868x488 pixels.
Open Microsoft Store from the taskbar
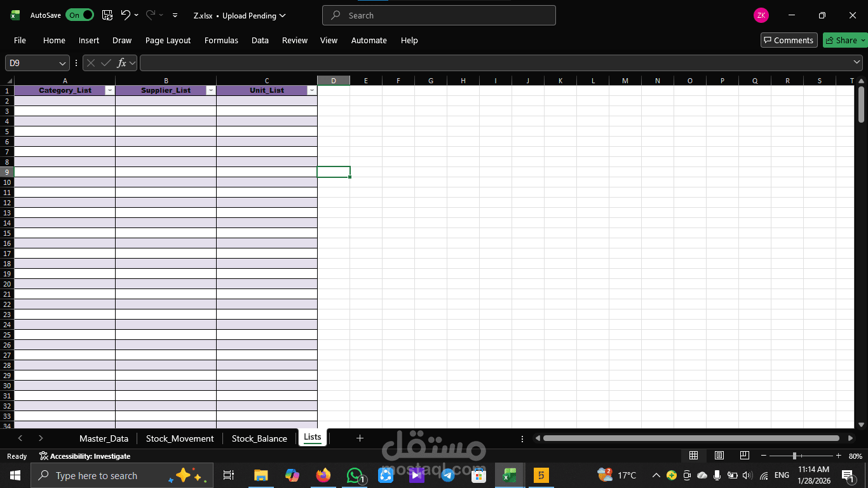coord(478,475)
